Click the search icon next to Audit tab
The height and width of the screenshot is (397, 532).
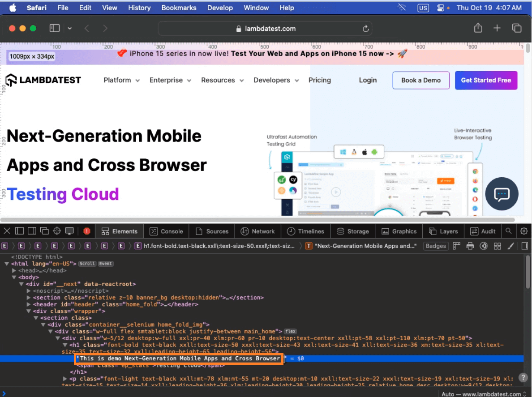click(x=509, y=231)
